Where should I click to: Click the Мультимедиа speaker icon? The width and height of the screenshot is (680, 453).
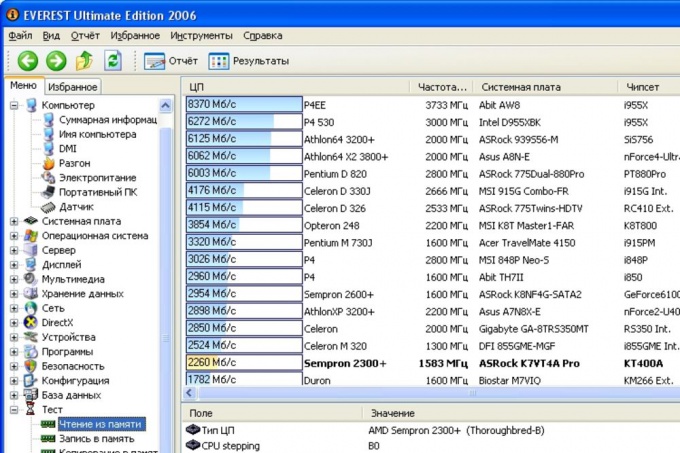31,279
